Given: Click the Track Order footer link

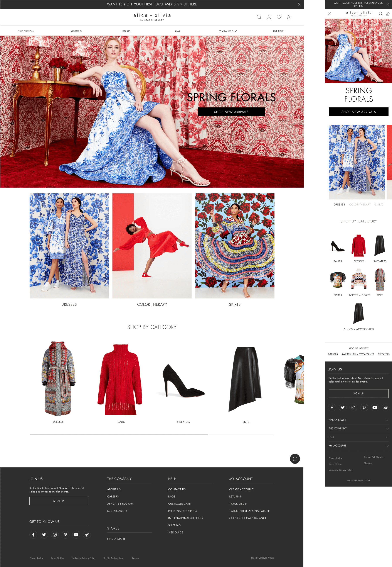Looking at the screenshot, I should pos(238,504).
